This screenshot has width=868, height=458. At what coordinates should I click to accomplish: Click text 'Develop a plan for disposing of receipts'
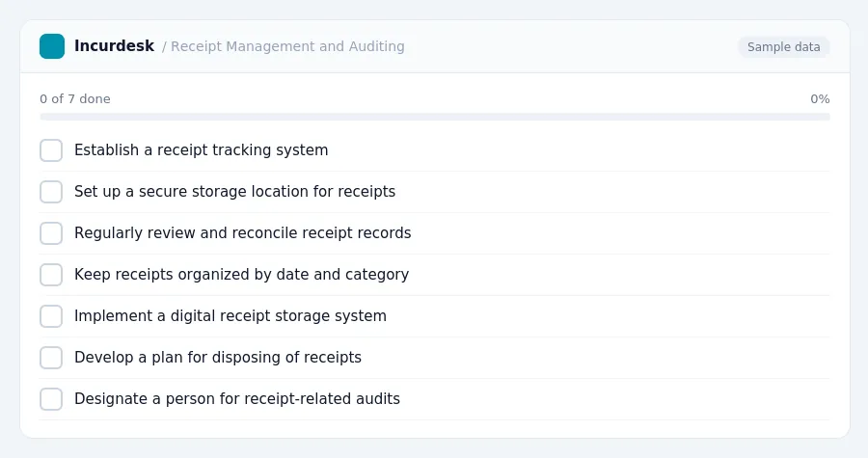tap(218, 358)
